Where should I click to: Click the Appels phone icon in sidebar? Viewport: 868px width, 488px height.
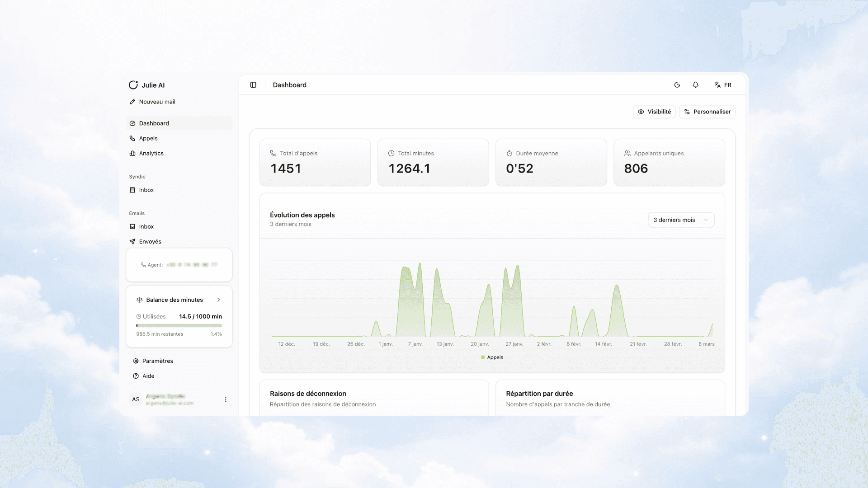pyautogui.click(x=132, y=138)
